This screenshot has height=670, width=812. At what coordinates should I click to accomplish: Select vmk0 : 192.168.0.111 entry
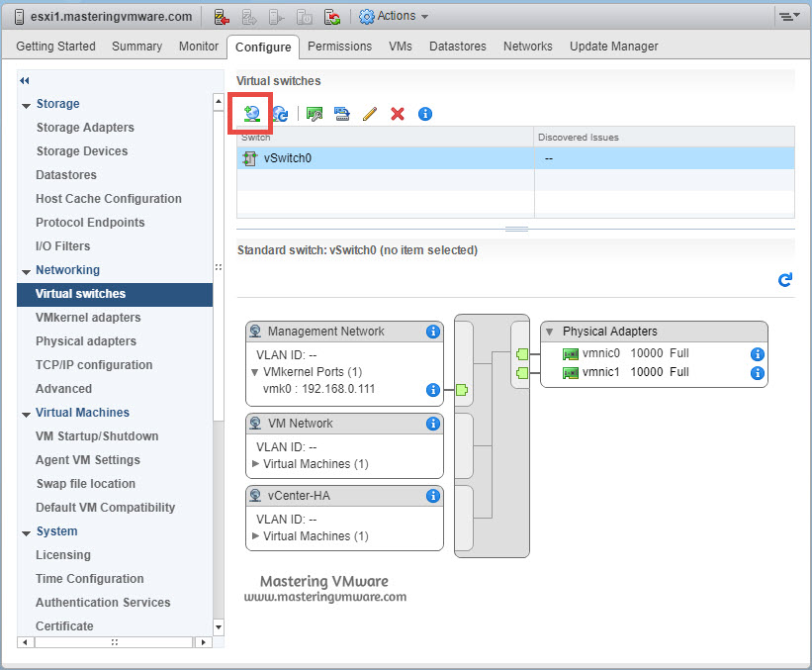tap(318, 389)
